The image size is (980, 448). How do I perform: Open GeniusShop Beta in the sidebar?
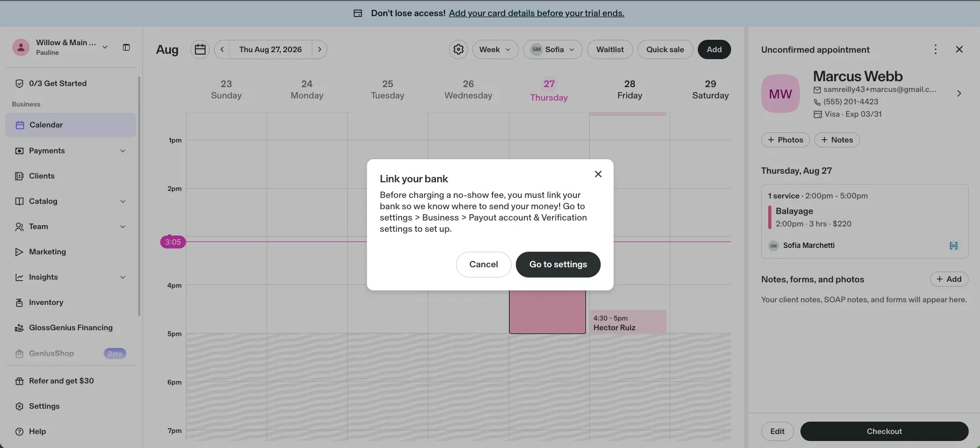[71, 354]
